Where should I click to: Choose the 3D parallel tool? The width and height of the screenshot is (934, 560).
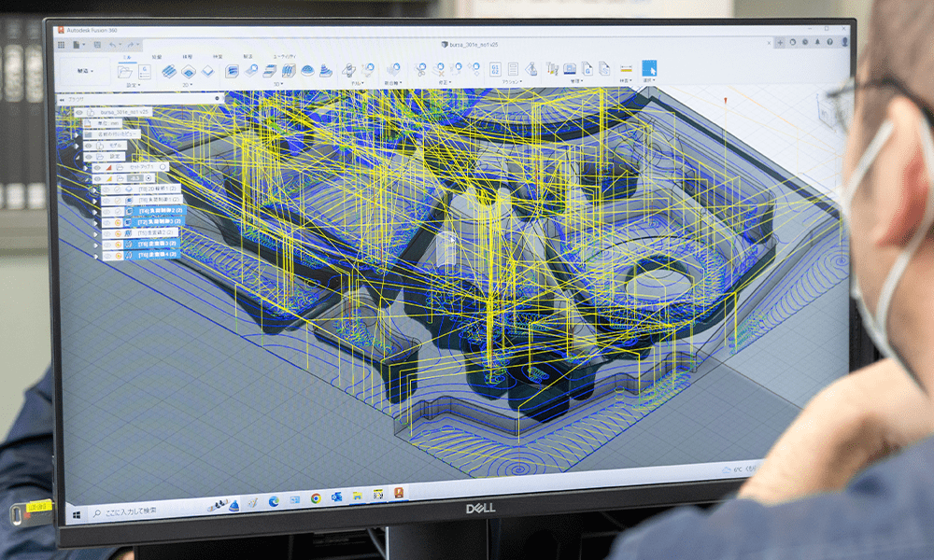(289, 71)
